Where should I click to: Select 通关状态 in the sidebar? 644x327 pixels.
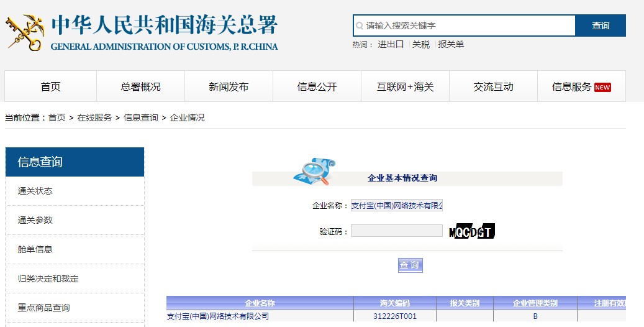pos(35,191)
